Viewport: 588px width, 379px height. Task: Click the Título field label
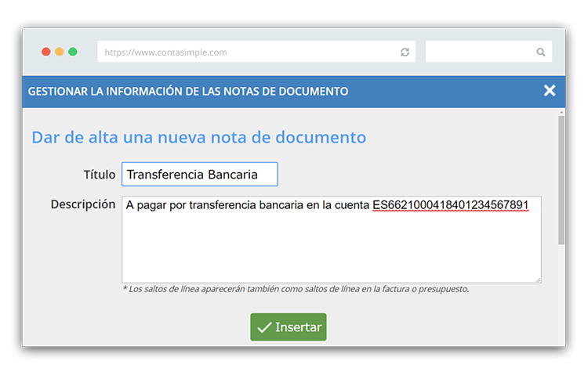pyautogui.click(x=99, y=174)
